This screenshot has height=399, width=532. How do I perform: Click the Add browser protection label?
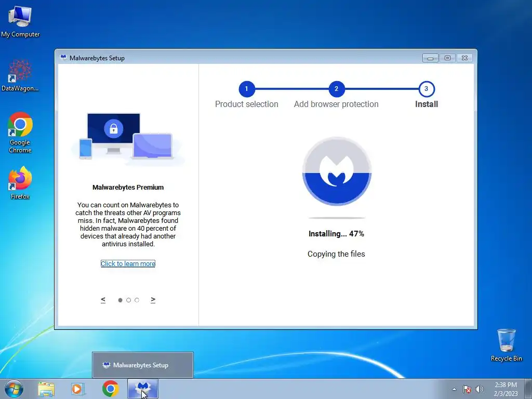[336, 104]
